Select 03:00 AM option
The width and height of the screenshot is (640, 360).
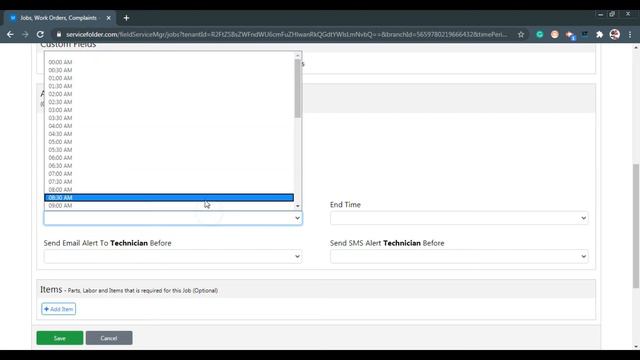click(169, 110)
